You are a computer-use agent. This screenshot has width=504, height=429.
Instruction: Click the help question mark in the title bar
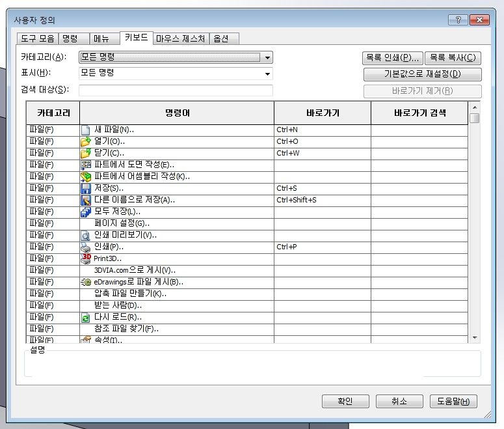(458, 20)
